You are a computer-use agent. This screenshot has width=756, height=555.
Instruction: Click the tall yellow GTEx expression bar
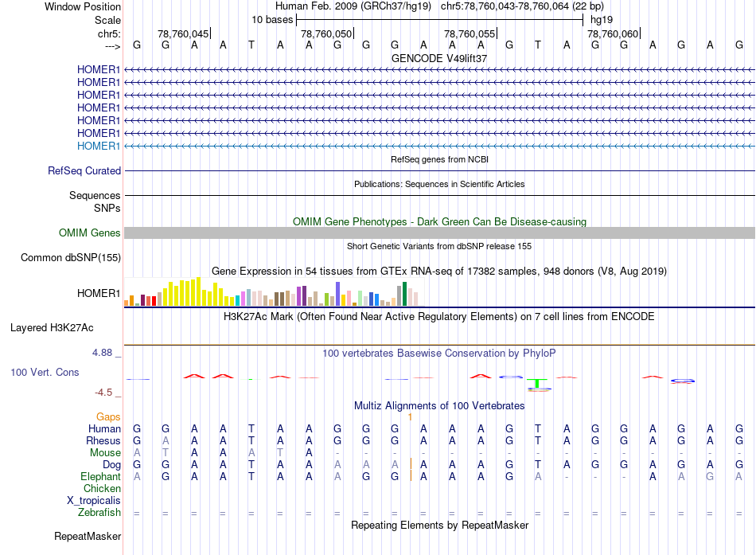tap(198, 291)
